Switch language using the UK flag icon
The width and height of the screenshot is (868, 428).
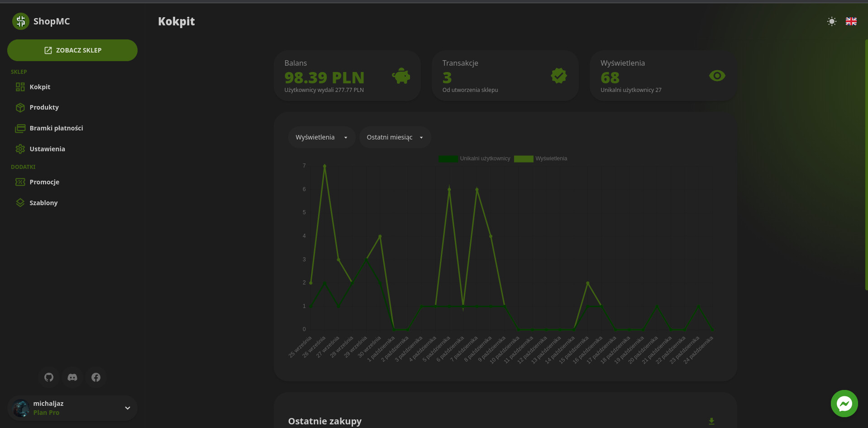point(851,21)
